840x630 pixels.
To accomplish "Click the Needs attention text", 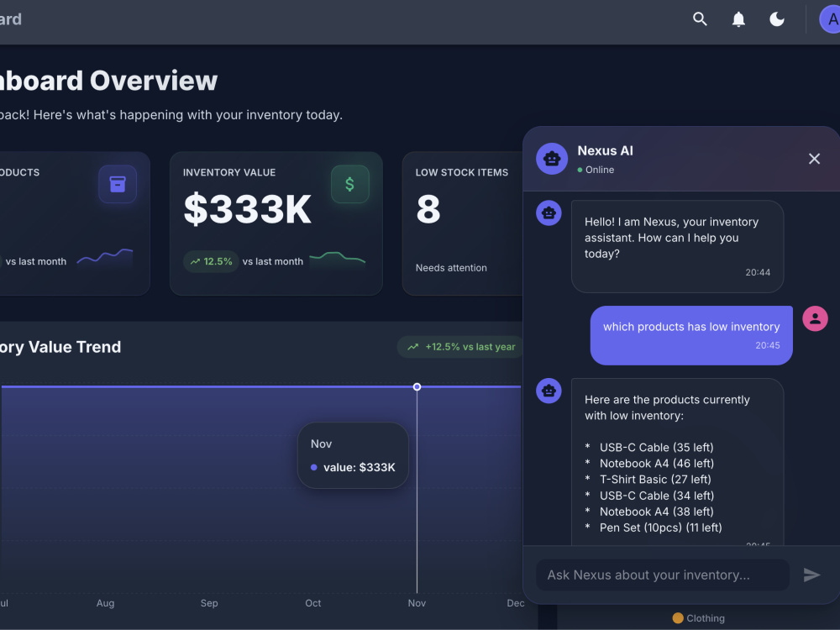I will coord(451,268).
